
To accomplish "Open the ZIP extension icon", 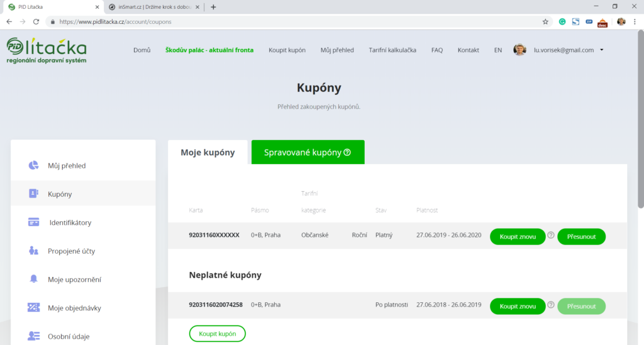I will (x=589, y=22).
